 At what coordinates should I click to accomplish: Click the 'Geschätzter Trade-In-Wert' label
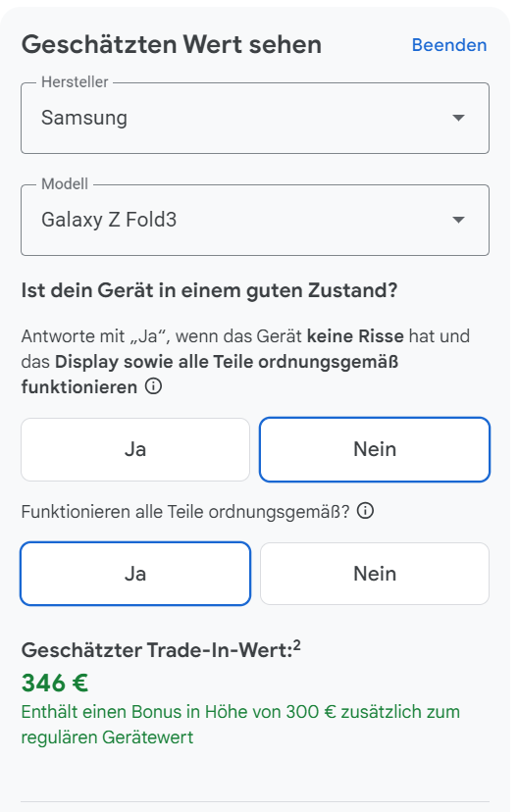(157, 650)
